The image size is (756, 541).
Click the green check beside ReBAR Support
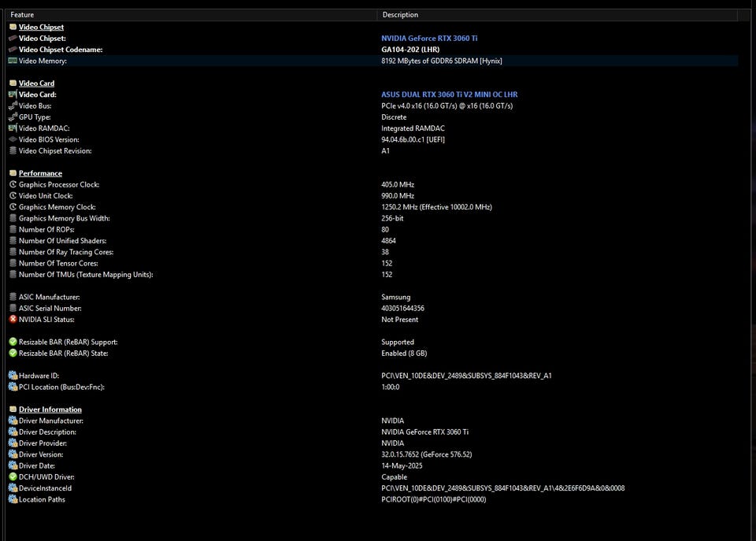coord(13,342)
